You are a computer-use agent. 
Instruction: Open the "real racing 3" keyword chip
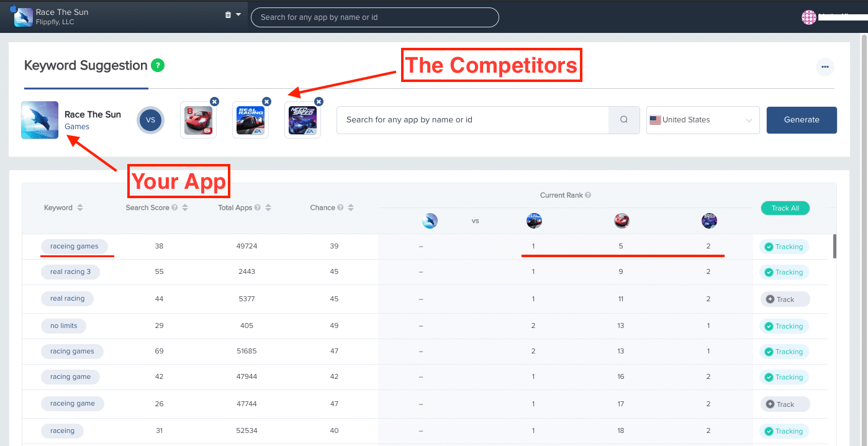70,272
